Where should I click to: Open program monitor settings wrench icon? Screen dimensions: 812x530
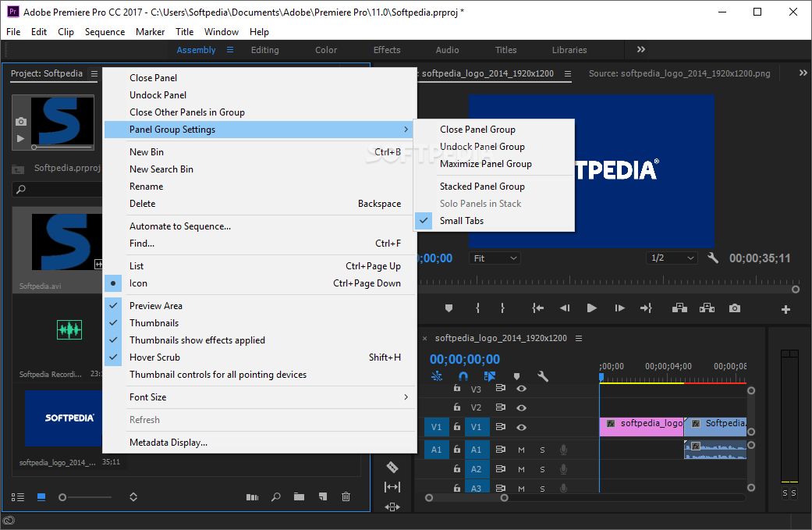pos(713,258)
